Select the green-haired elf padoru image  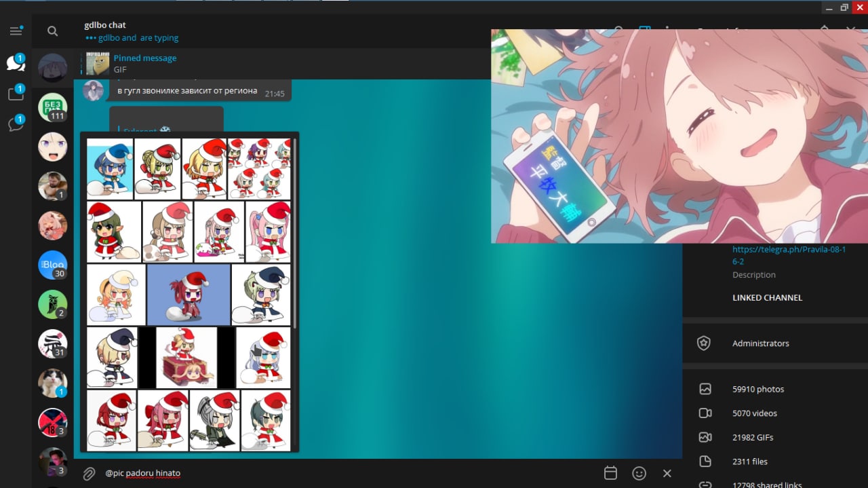[x=114, y=231]
